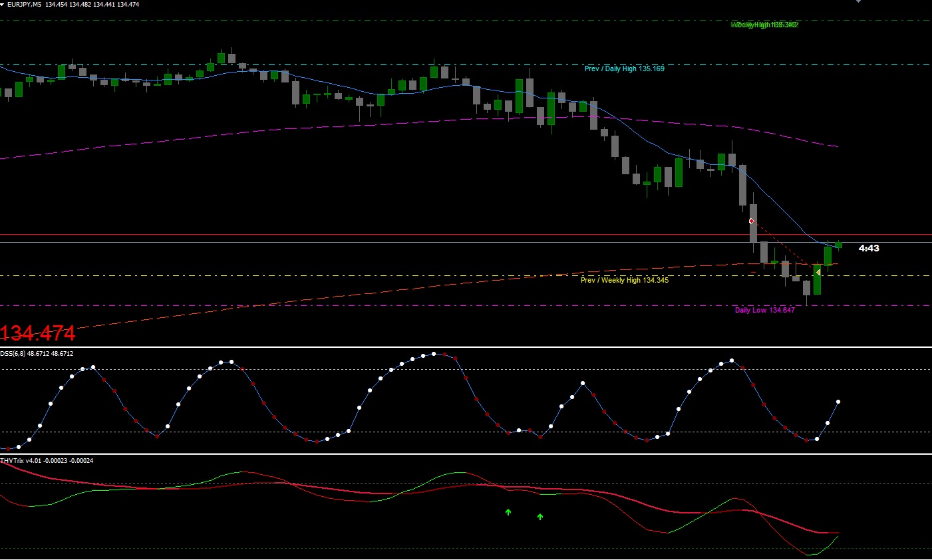Click the current small green candle at bid line

coord(838,245)
